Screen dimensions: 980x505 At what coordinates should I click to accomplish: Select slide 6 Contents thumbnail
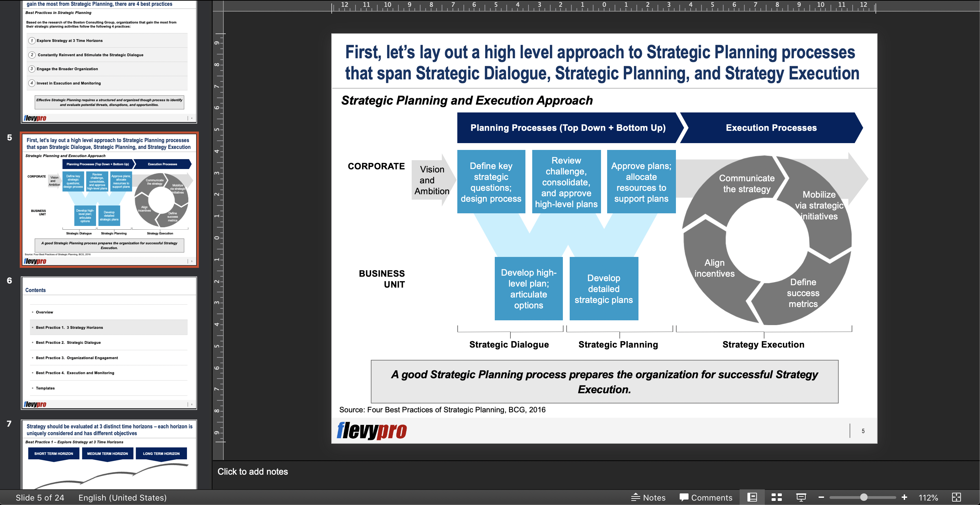(x=109, y=343)
